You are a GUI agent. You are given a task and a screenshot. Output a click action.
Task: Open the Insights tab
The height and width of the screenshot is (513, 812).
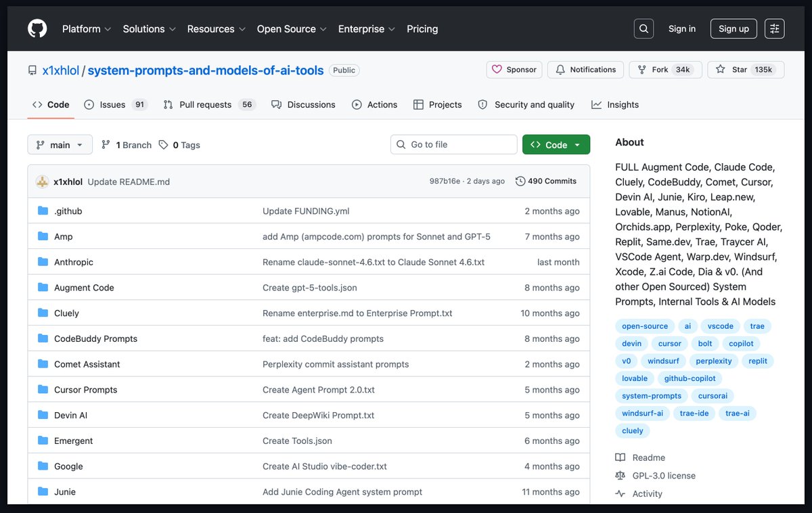(x=615, y=105)
